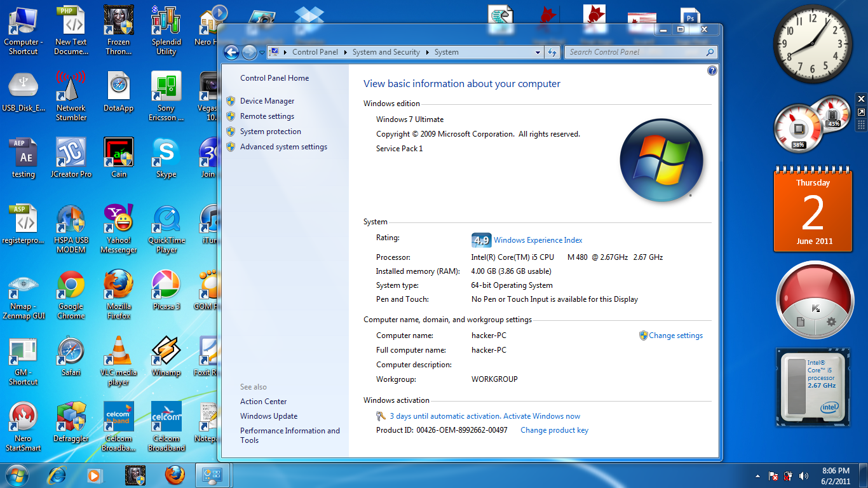The height and width of the screenshot is (488, 868).
Task: Open Splendid Utility desktop icon
Action: coord(166,30)
